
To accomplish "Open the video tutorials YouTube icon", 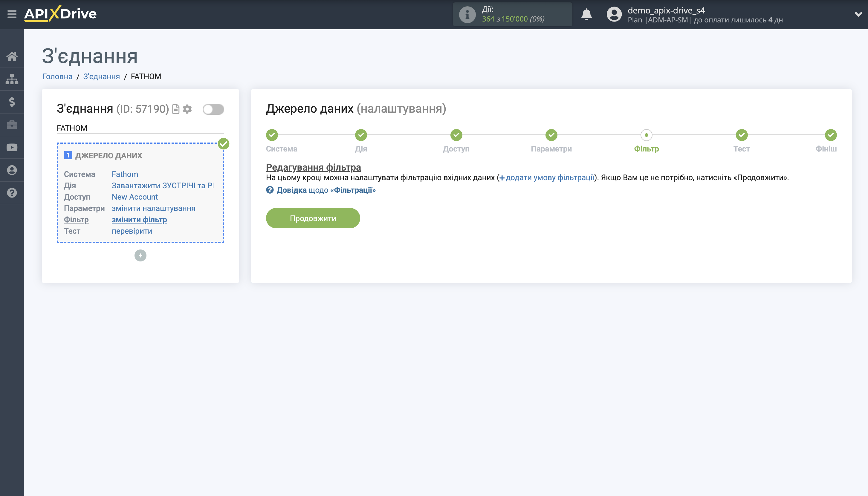I will coord(12,148).
